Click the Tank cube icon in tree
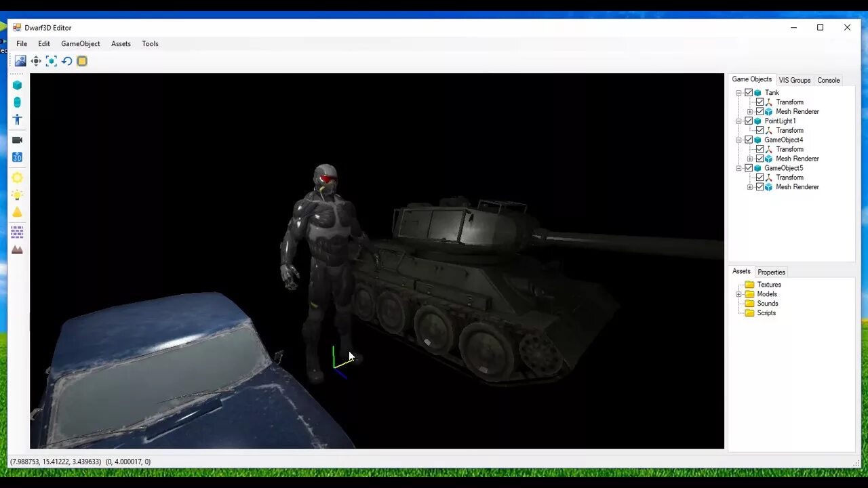 (x=758, y=93)
